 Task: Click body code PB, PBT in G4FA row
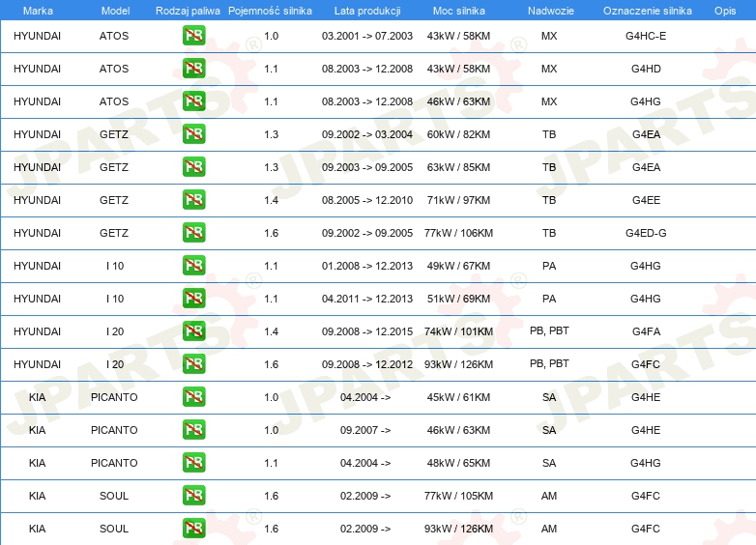[x=549, y=331]
